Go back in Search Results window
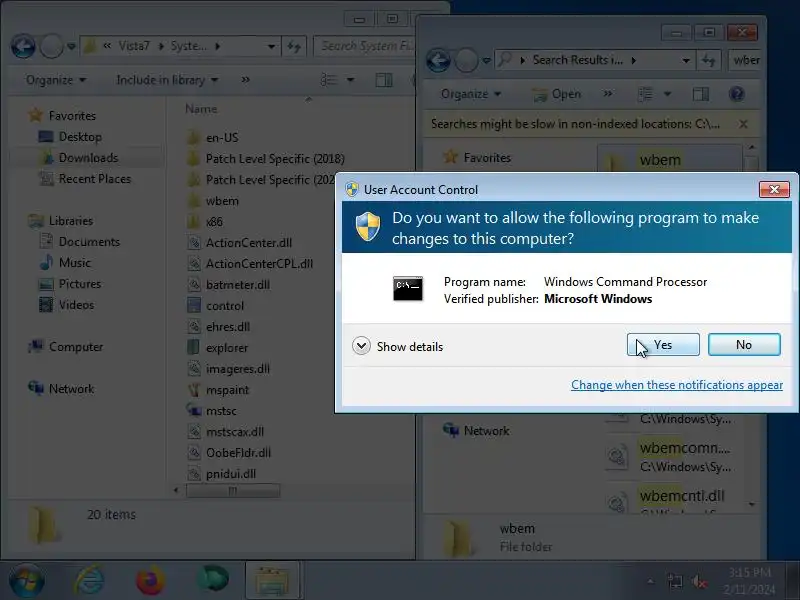This screenshot has height=600, width=800. 438,61
